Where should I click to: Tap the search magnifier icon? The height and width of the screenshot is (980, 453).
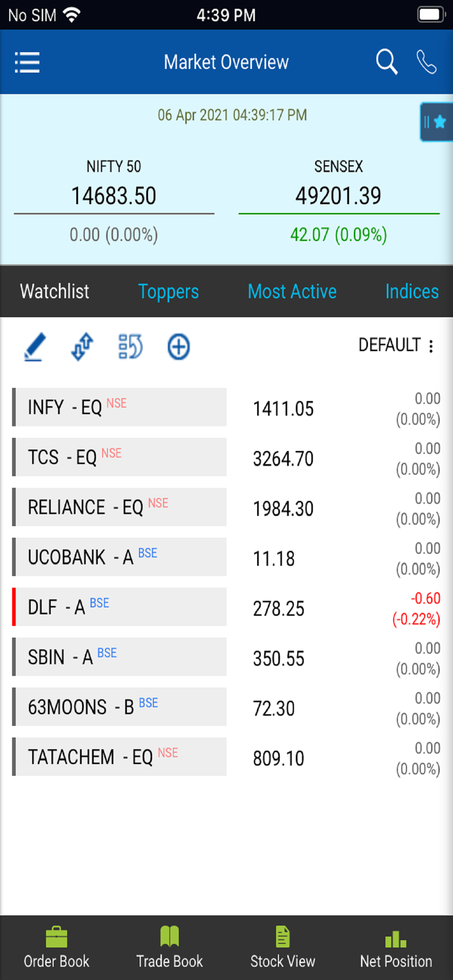point(386,62)
